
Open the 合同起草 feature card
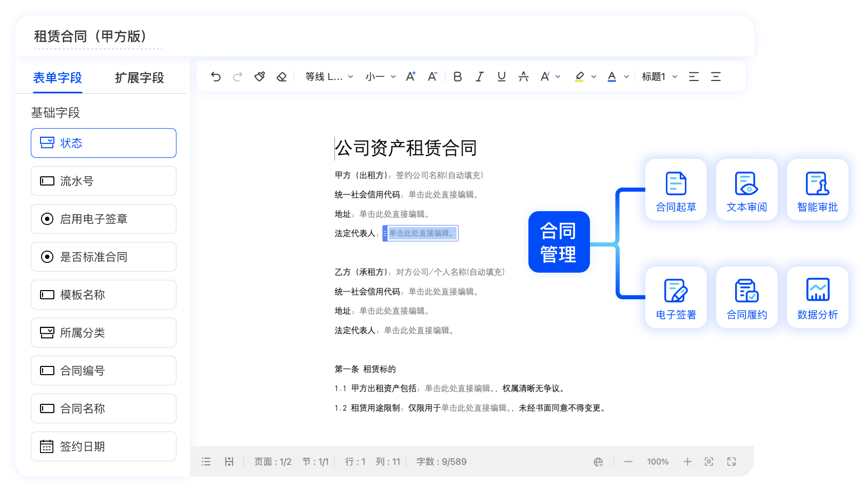click(x=676, y=190)
